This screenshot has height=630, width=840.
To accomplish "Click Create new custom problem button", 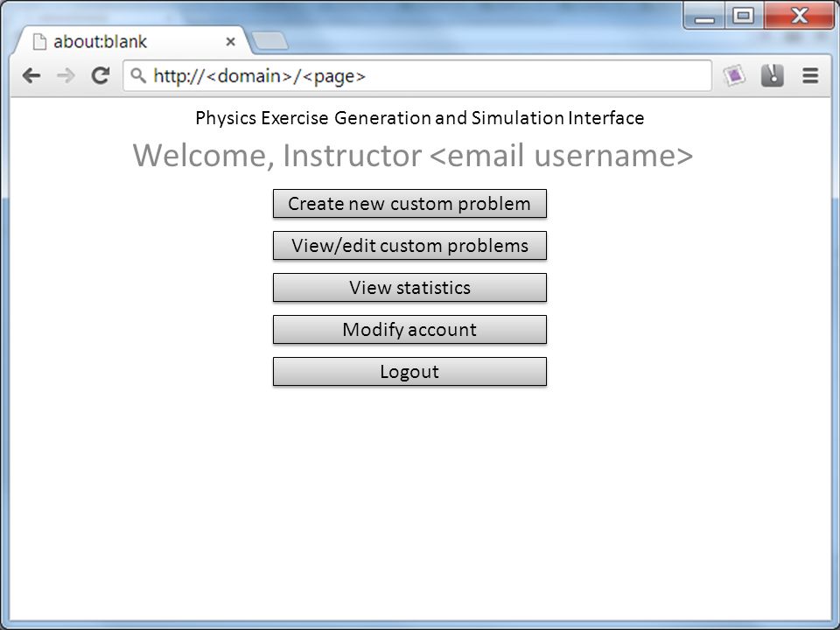I will (409, 204).
